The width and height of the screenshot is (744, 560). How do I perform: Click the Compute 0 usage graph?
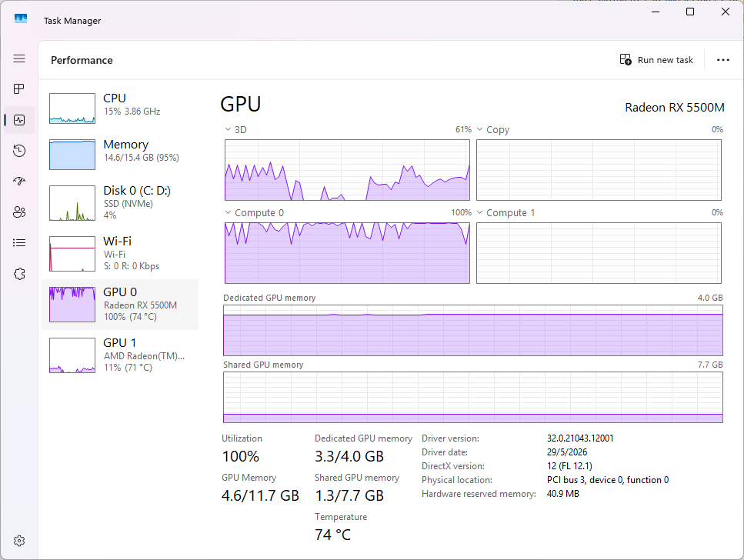pos(347,253)
